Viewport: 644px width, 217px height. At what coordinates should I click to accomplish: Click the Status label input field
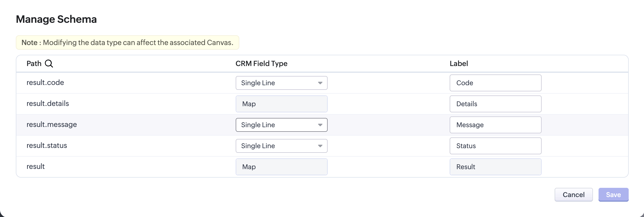[x=495, y=146]
